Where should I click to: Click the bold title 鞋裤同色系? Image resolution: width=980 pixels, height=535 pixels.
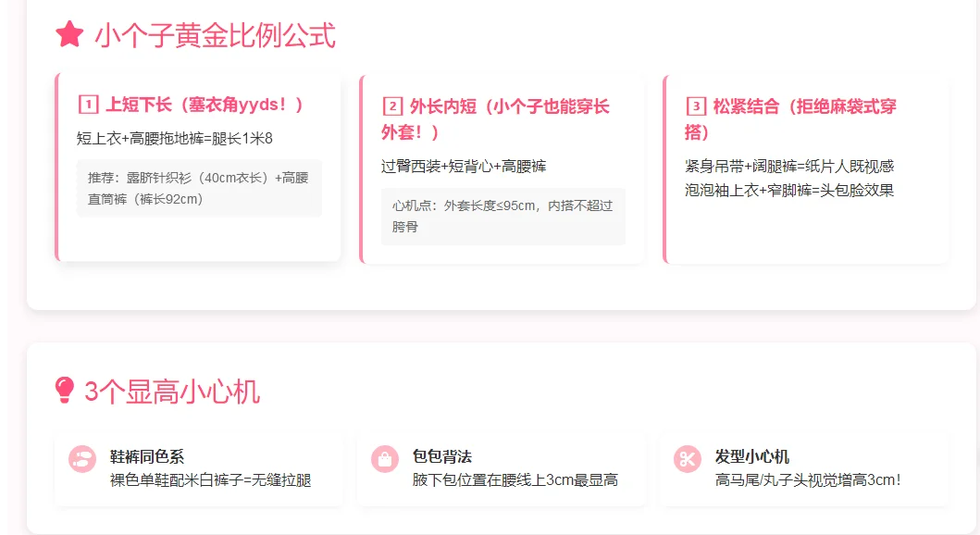(147, 457)
